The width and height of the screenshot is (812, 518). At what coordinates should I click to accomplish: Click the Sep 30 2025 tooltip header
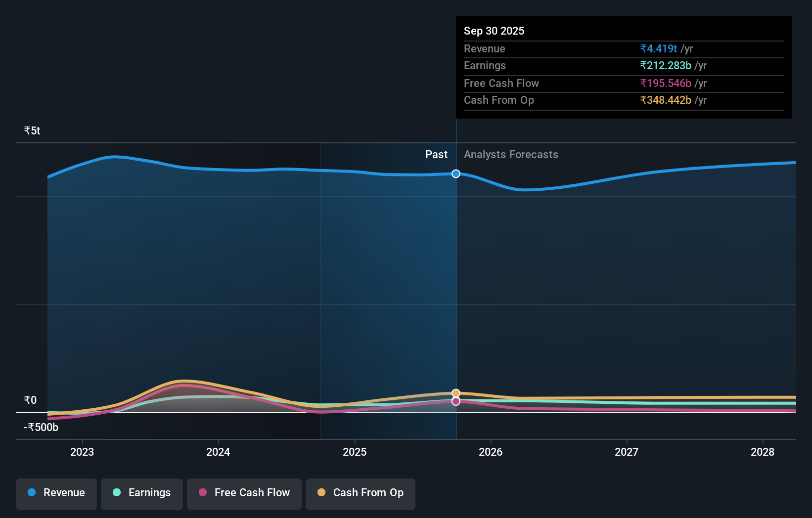point(494,31)
